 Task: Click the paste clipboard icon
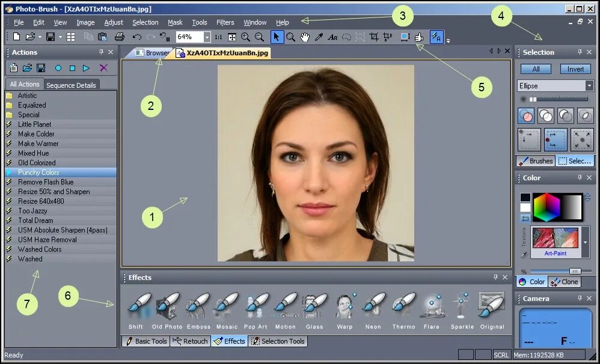coord(102,37)
